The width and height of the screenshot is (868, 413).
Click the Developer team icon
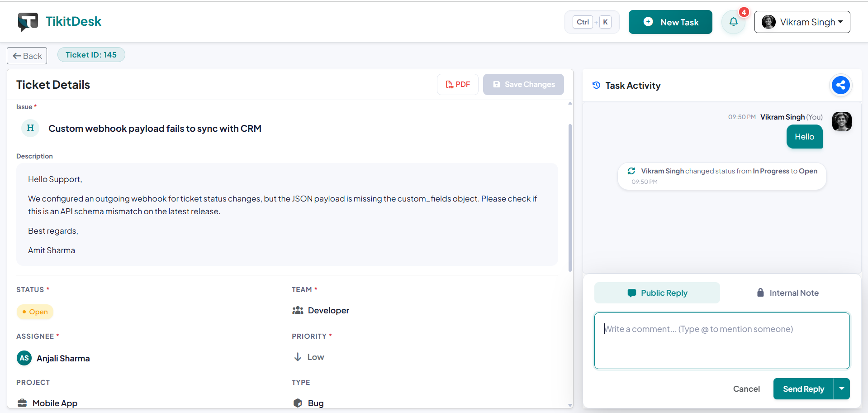click(298, 310)
